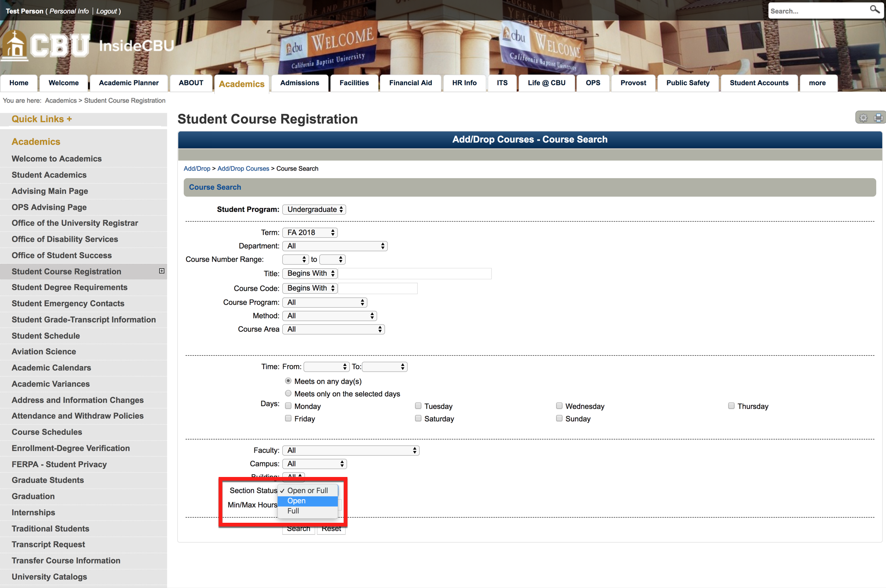Click the search magnifier icon
The image size is (886, 588).
coord(874,10)
